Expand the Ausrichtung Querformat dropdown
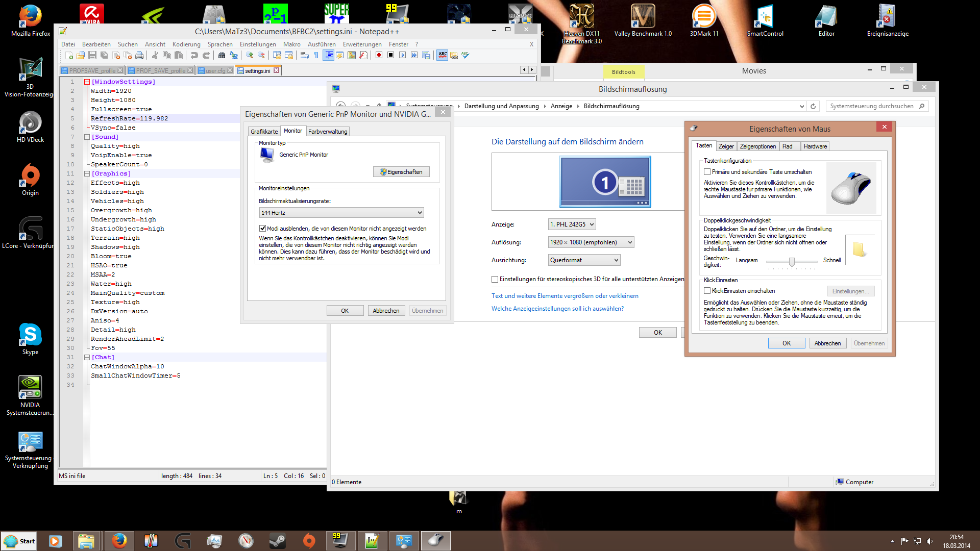This screenshot has height=551, width=980. click(x=584, y=260)
